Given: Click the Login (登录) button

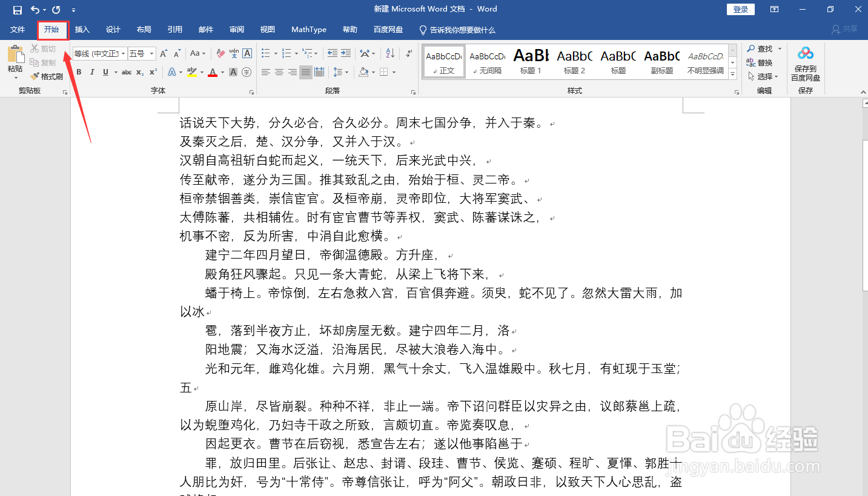Looking at the screenshot, I should (x=741, y=9).
